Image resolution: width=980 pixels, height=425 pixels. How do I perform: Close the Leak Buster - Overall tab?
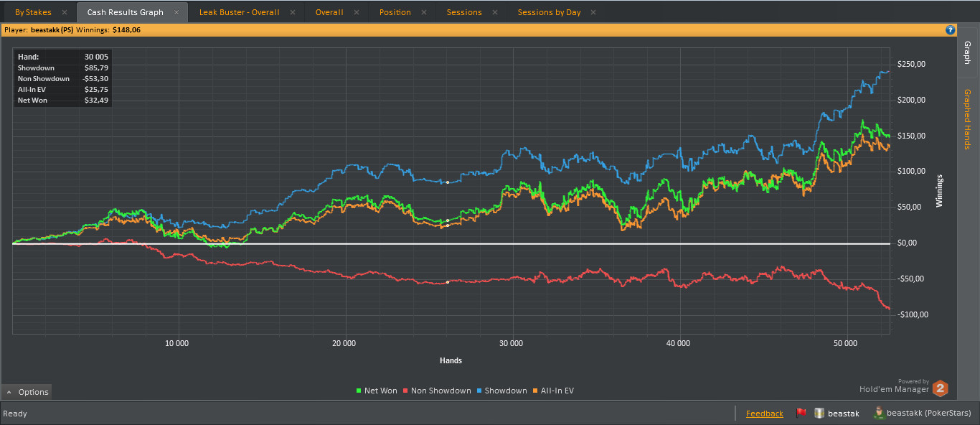[x=293, y=12]
